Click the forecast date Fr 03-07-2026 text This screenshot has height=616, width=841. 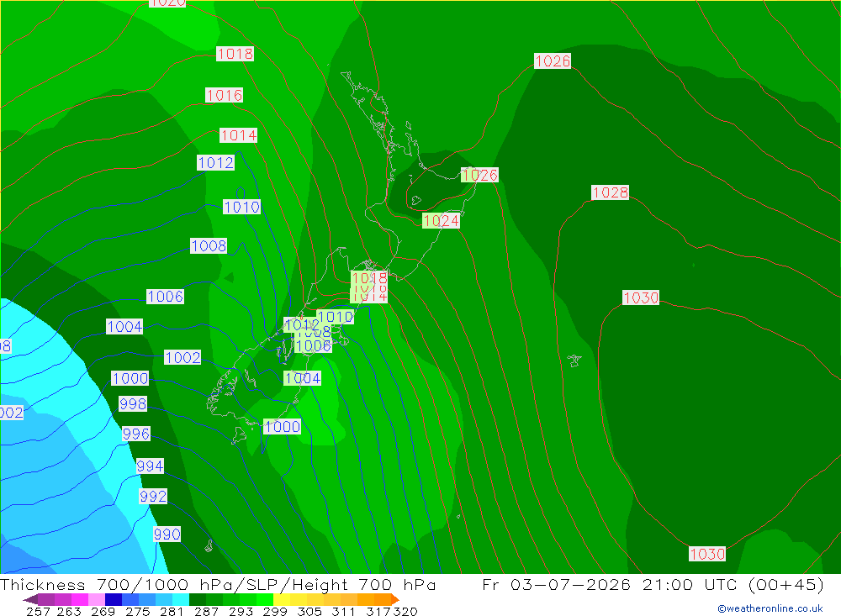tap(556, 584)
